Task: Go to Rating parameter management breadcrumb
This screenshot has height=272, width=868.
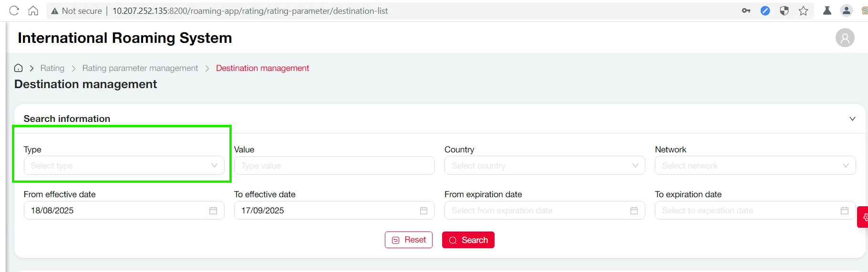Action: click(140, 68)
